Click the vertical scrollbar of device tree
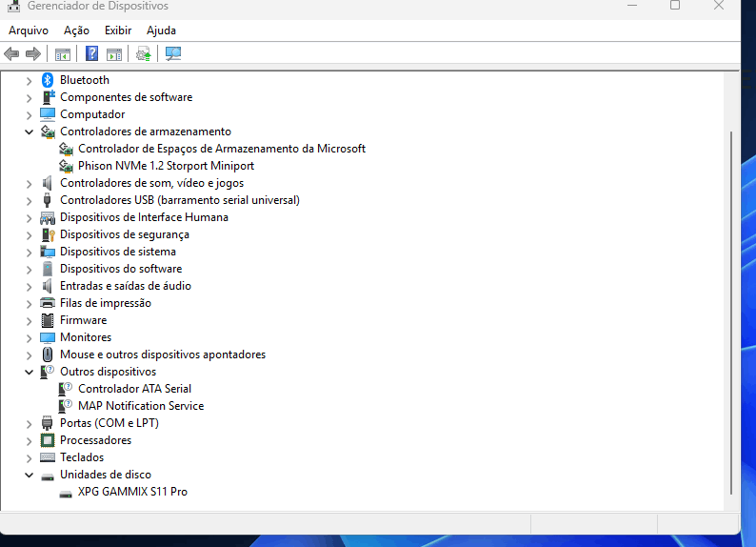Viewport: 756px width, 547px height. tap(731, 313)
